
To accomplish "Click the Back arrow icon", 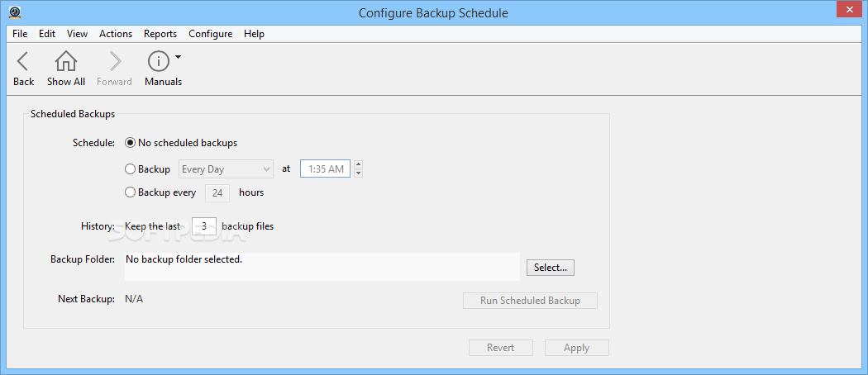I will click(x=23, y=61).
